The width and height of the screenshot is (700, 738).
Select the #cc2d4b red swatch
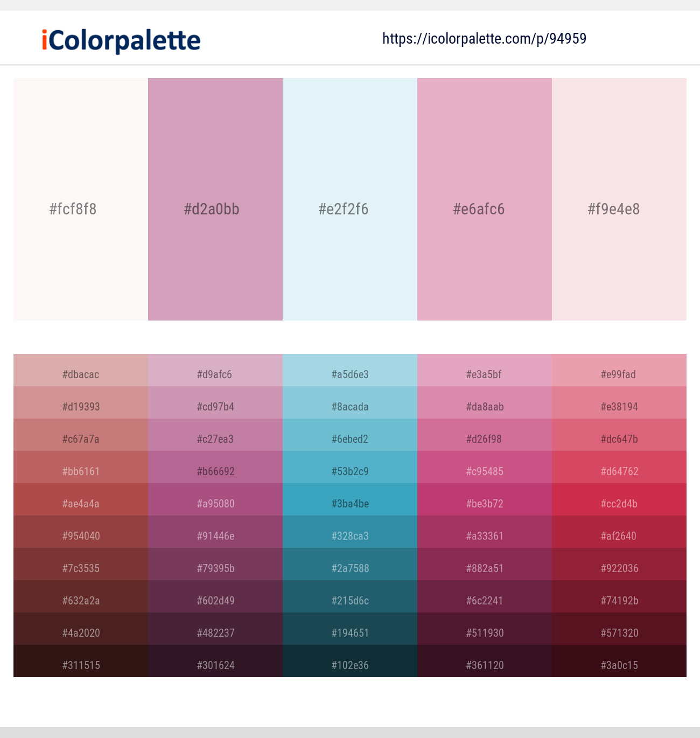pyautogui.click(x=619, y=503)
